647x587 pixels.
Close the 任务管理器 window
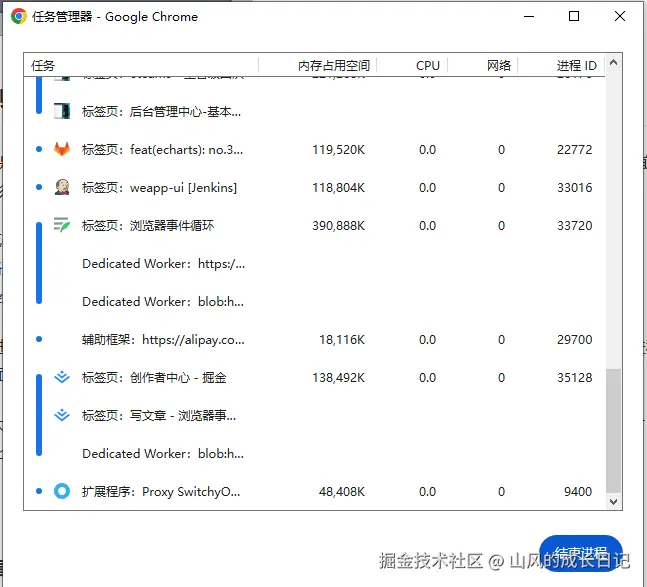click(620, 17)
